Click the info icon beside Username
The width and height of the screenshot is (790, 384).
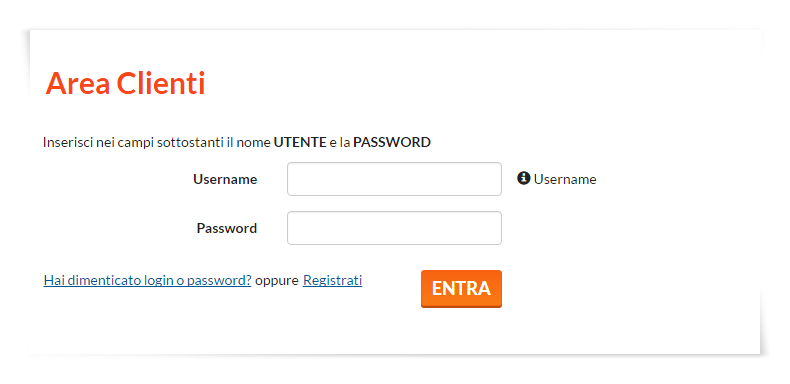[523, 178]
